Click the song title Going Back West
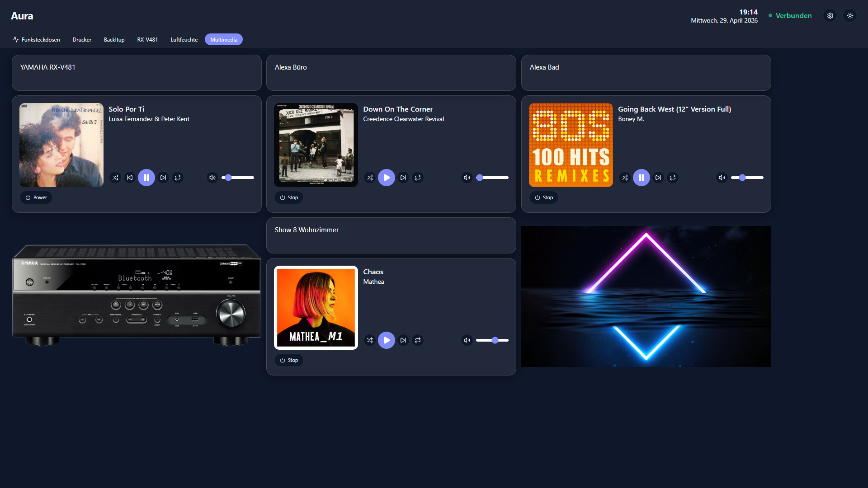868x488 pixels. click(x=675, y=109)
